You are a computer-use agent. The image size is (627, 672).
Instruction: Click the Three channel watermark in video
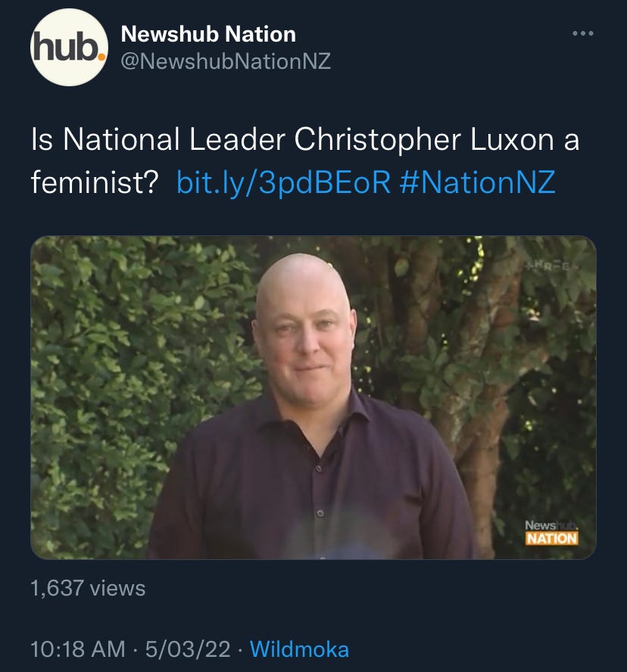[550, 266]
